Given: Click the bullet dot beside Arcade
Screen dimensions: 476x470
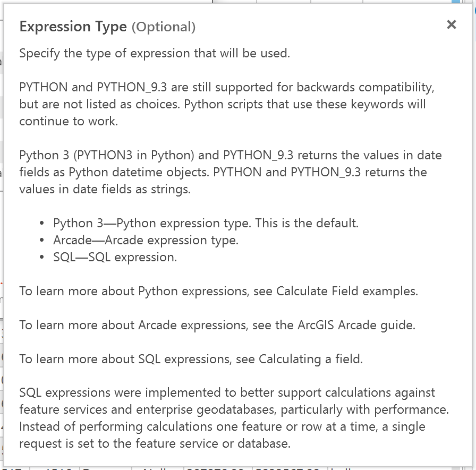Looking at the screenshot, I should 42,241.
